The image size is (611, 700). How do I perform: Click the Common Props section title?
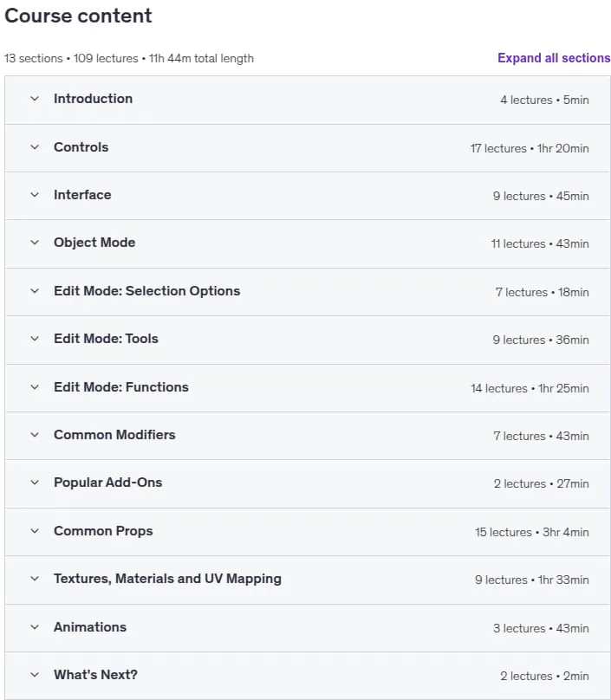point(103,531)
